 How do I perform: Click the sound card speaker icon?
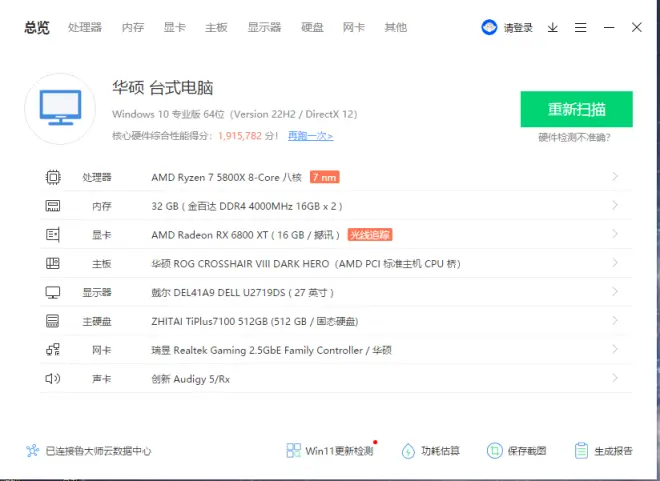[53, 379]
